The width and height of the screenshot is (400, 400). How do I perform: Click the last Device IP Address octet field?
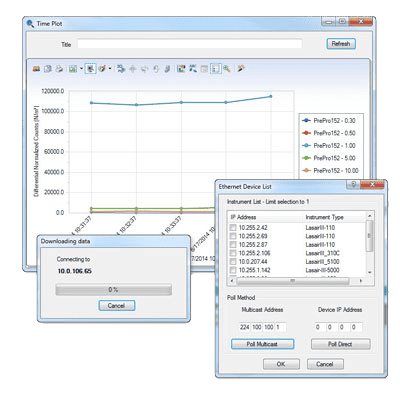356,327
